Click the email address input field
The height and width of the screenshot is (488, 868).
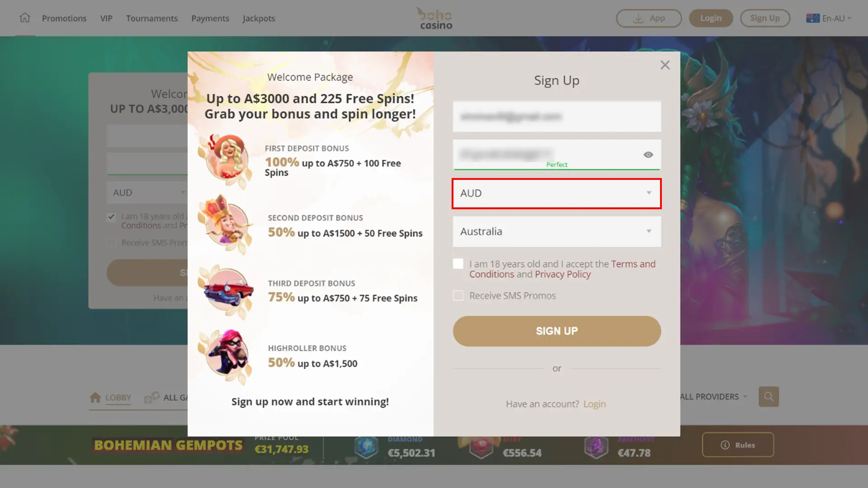[557, 116]
